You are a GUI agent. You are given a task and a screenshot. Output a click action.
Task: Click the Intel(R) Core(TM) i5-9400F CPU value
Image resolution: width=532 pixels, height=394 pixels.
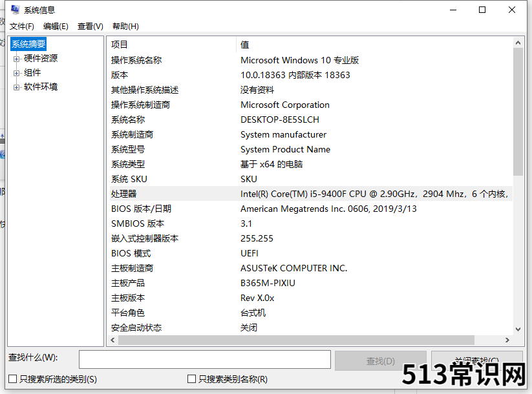374,194
